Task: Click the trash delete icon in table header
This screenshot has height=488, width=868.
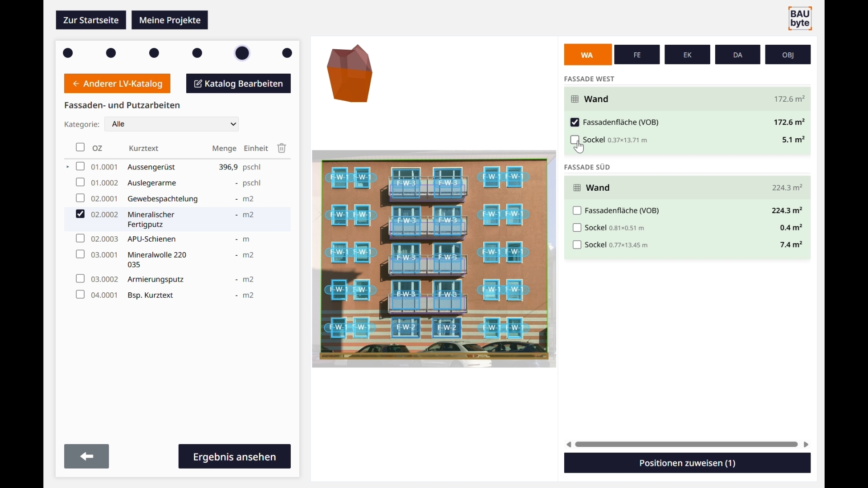Action: 282,149
